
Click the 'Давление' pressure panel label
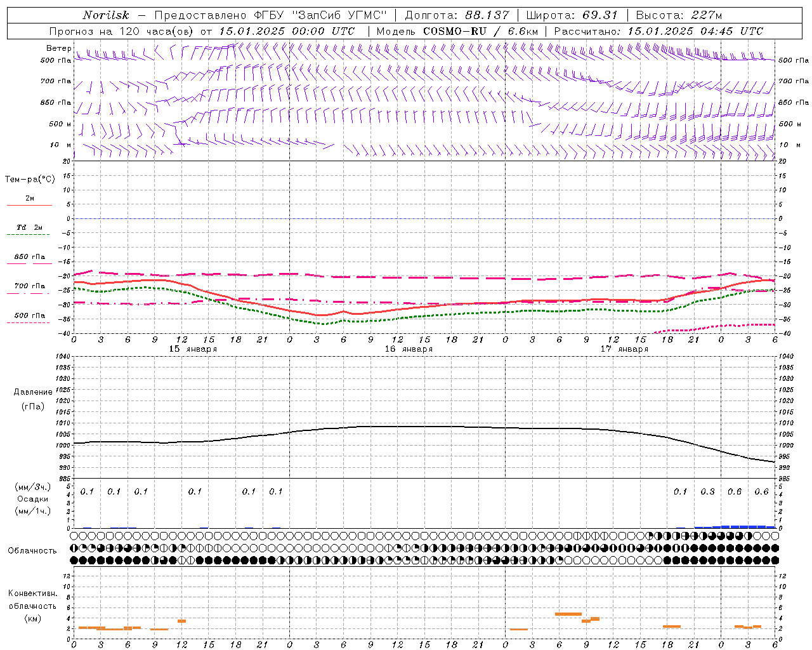[33, 392]
